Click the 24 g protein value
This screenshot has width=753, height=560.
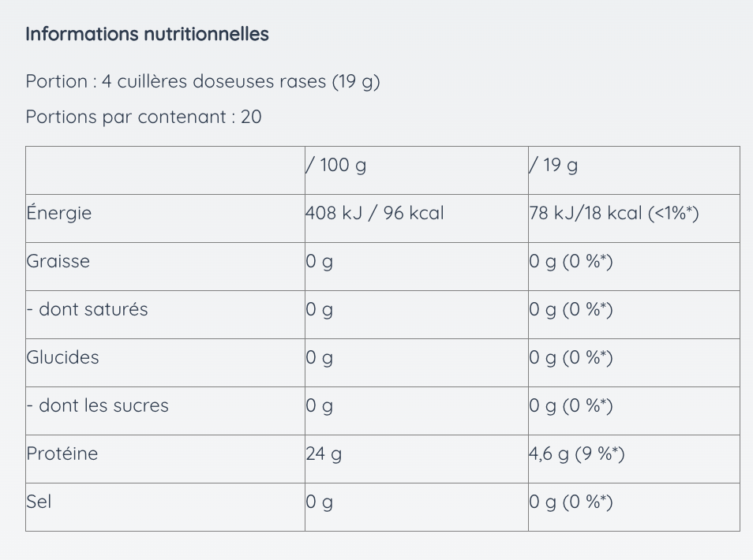point(324,454)
